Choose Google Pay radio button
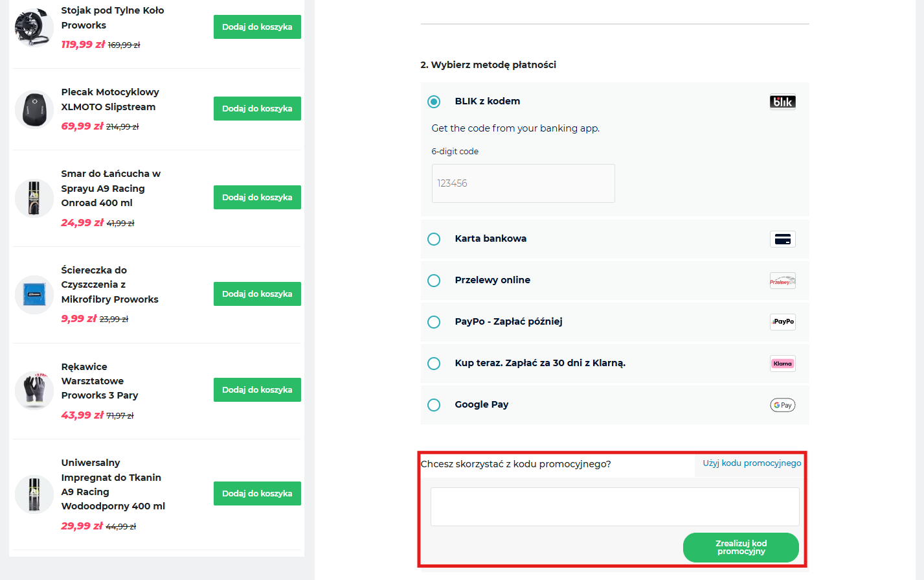 click(x=434, y=405)
